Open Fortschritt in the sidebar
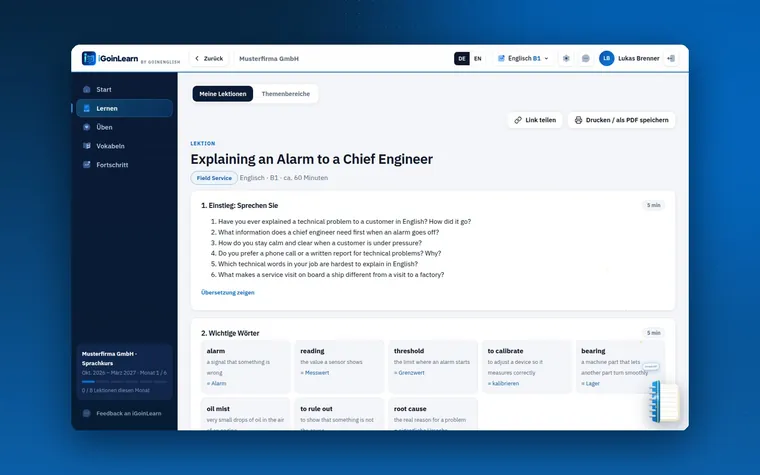Viewport: 760px width, 475px height. pos(124,165)
